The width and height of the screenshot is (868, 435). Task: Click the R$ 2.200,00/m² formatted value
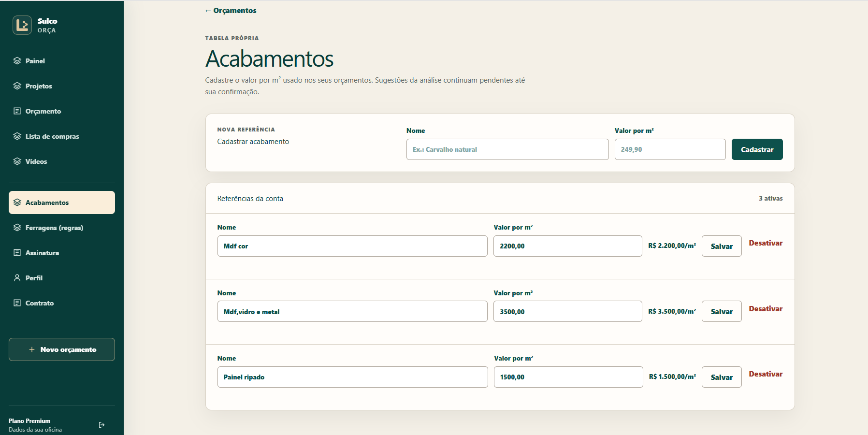point(672,246)
